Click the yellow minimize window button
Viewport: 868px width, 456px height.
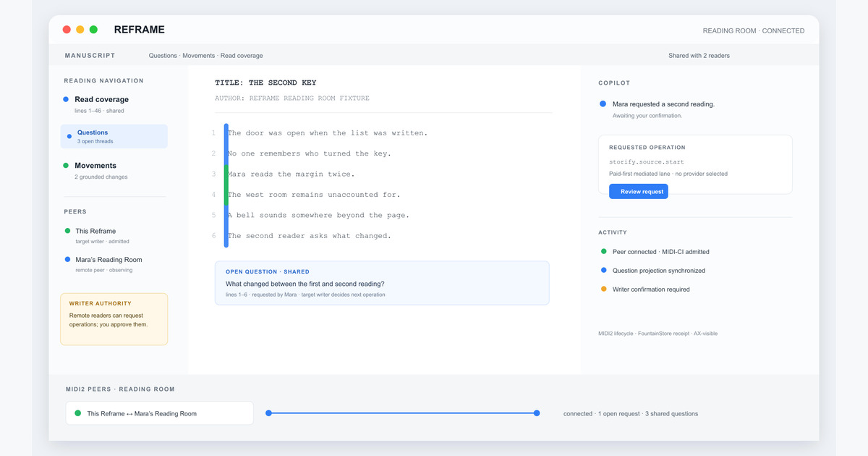pos(80,30)
